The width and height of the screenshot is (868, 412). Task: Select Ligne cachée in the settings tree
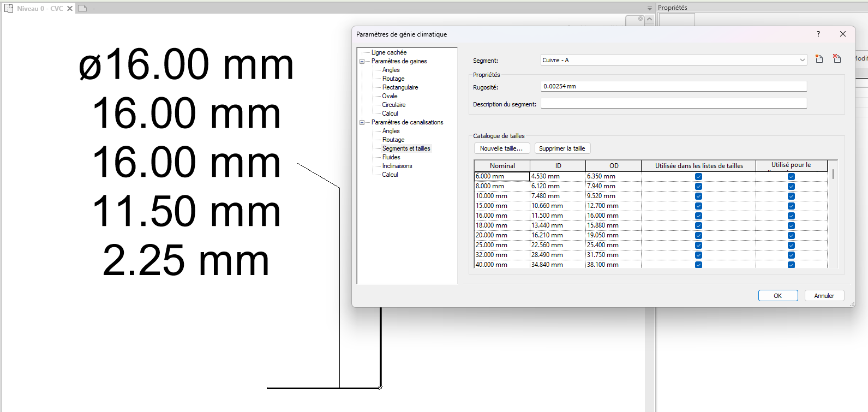click(x=388, y=52)
